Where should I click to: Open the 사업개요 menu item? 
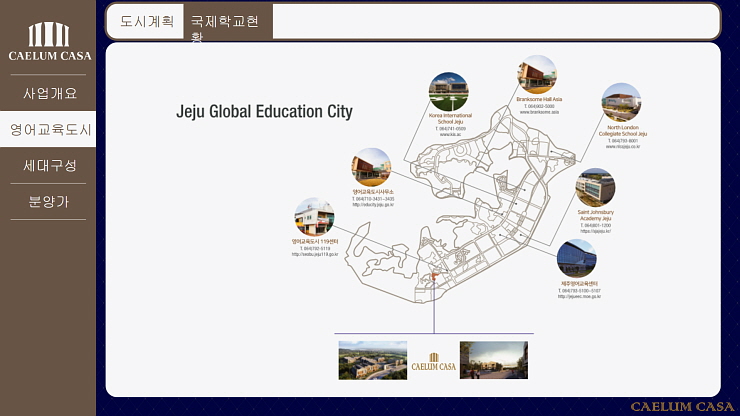point(49,93)
